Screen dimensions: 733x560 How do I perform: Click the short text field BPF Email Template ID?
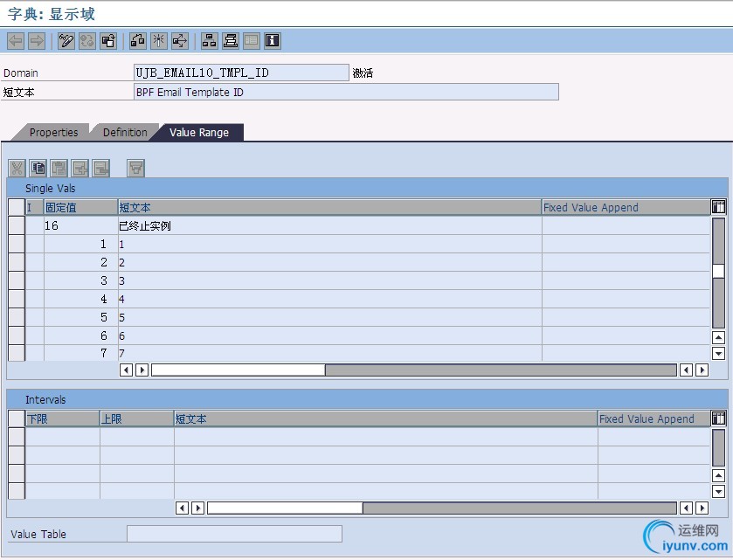[346, 92]
